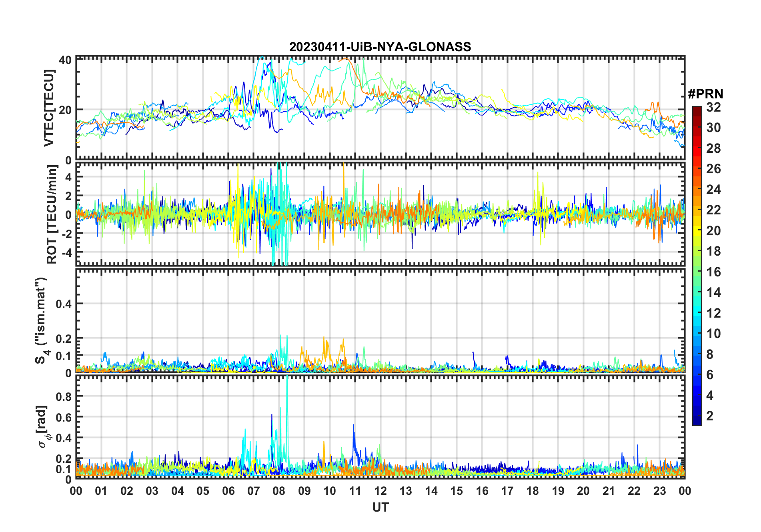Click the sigma-phi [rad] y-axis label
This screenshot has width=761, height=532.
click(42, 427)
